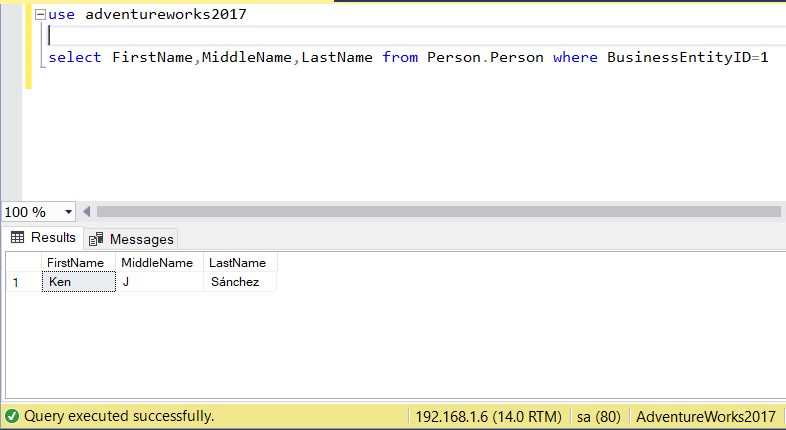Click the 'J' middle name cell

point(158,282)
